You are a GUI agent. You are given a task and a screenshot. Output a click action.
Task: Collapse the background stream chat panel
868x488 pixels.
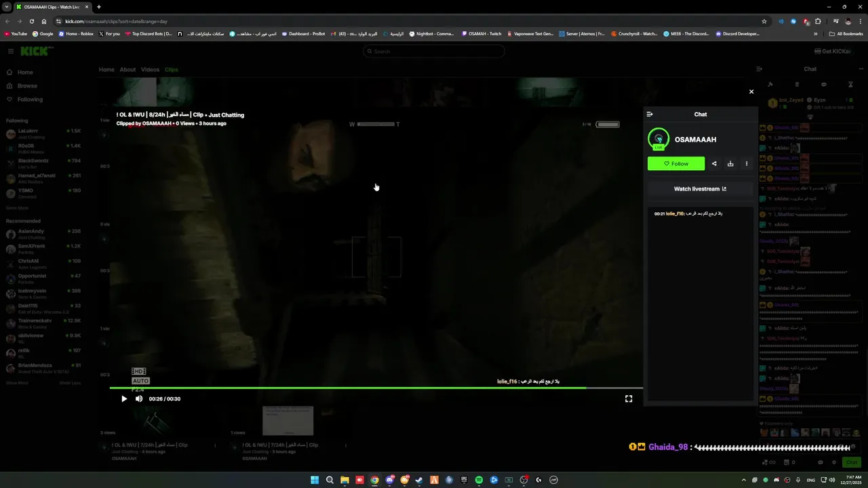pyautogui.click(x=759, y=69)
